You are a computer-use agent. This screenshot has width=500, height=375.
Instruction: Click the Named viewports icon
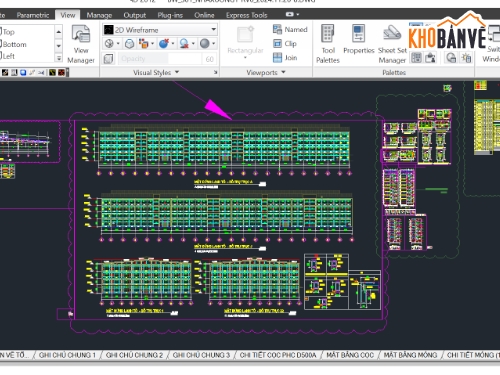coord(290,29)
